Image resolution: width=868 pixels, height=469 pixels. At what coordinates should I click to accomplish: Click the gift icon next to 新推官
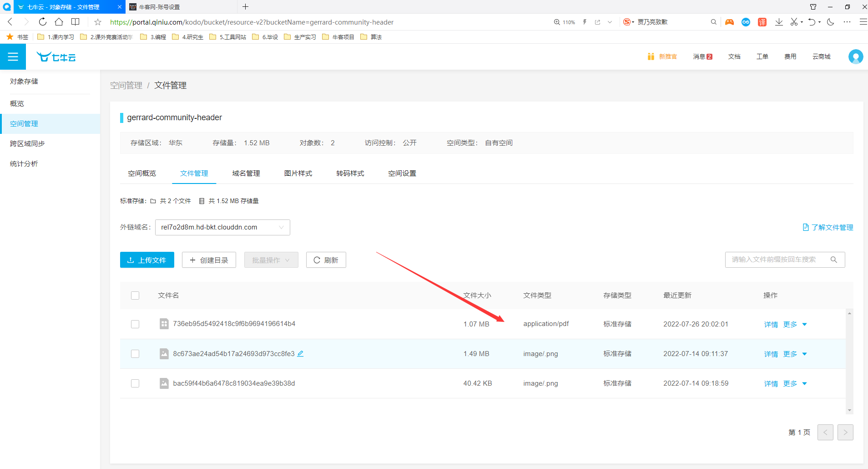pos(651,56)
